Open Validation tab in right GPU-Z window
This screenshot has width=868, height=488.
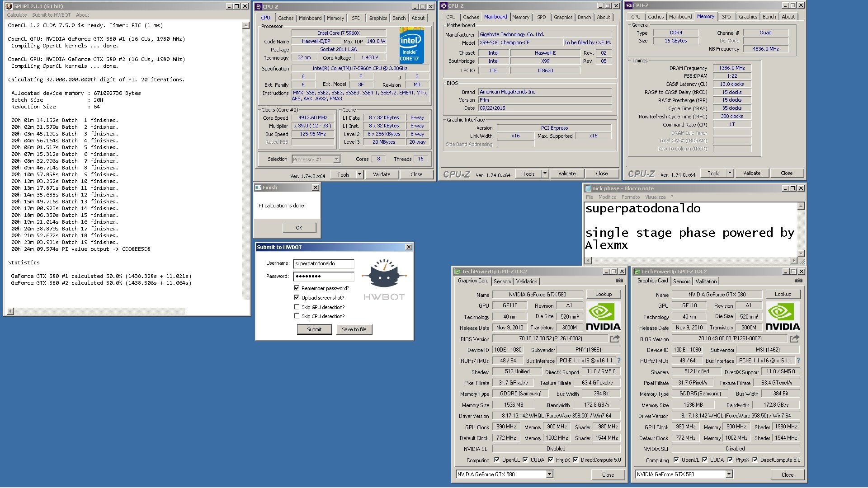(x=706, y=281)
